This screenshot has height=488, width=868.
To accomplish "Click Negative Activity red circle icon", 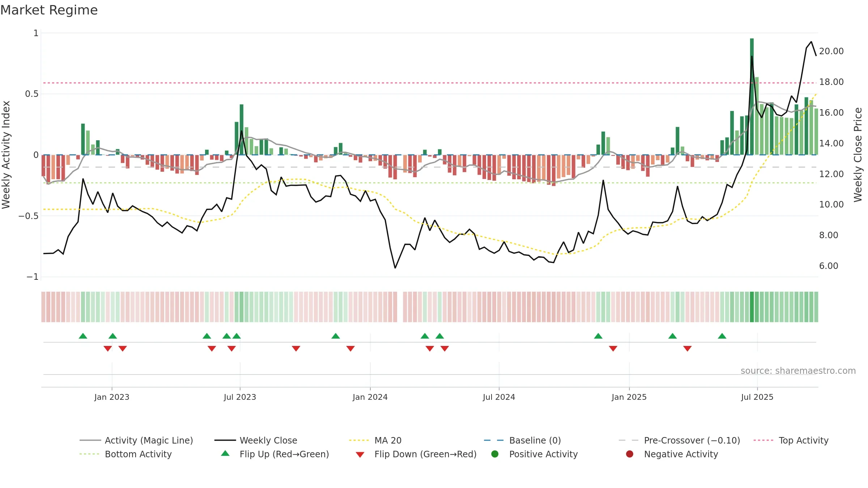I will click(x=630, y=454).
